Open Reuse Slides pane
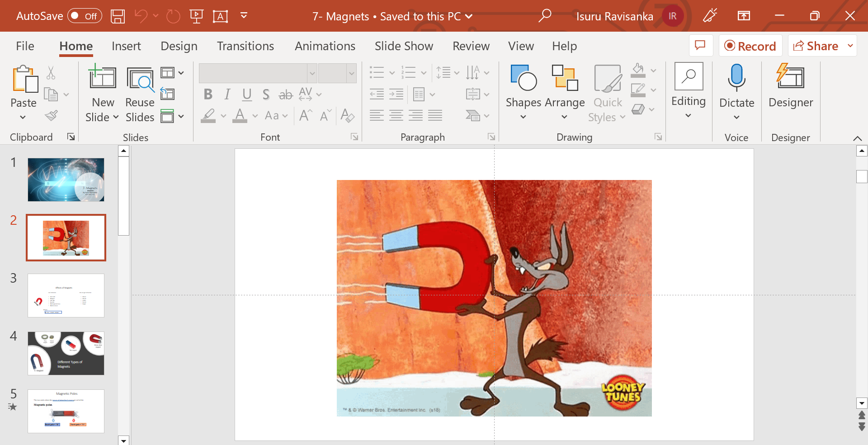The height and width of the screenshot is (445, 868). [140, 95]
